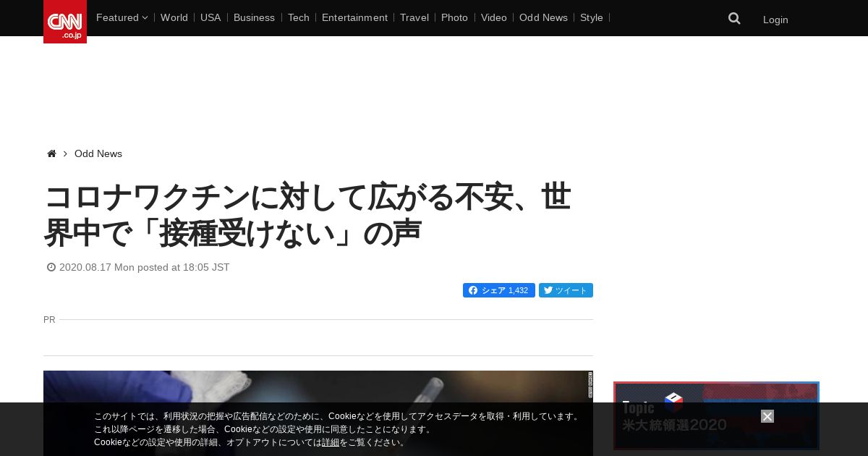The height and width of the screenshot is (456, 868).
Task: Open the Odd News breadcrumb link
Action: tap(98, 153)
